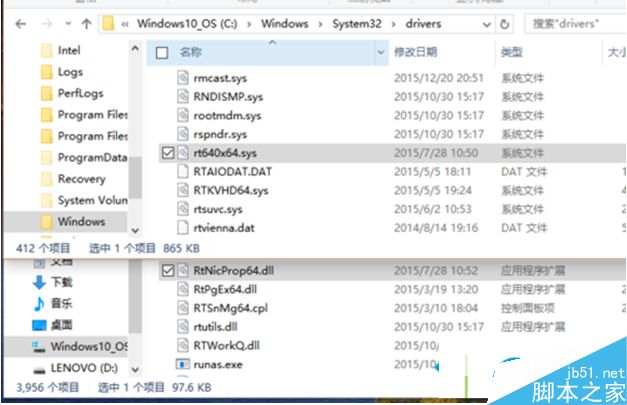Select Windows10_OS (C:) in address path
This screenshot has height=405, width=627.
pyautogui.click(x=187, y=24)
